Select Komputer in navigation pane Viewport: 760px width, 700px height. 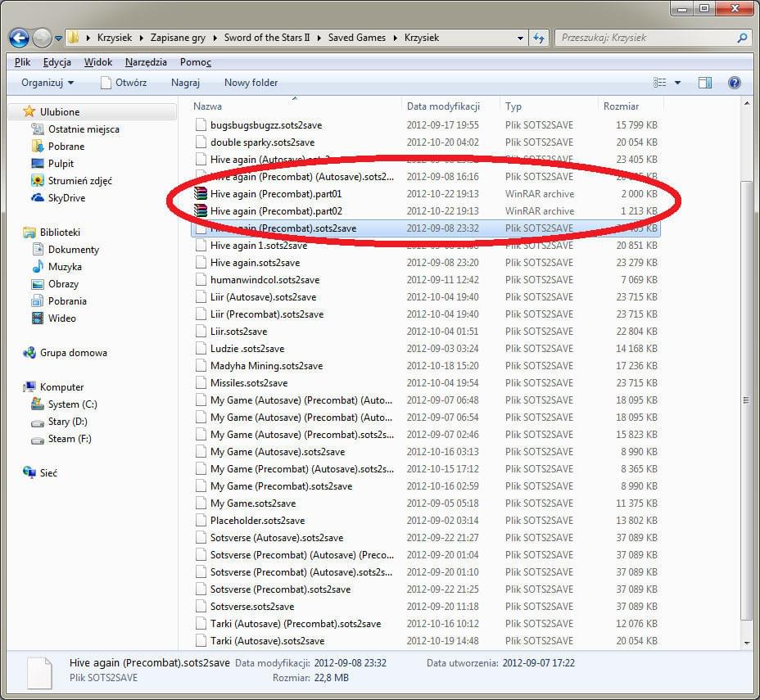[x=53, y=387]
